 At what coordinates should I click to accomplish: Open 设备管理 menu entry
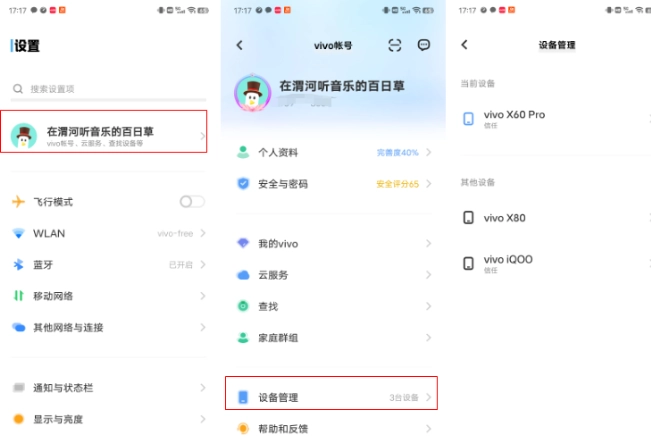331,397
